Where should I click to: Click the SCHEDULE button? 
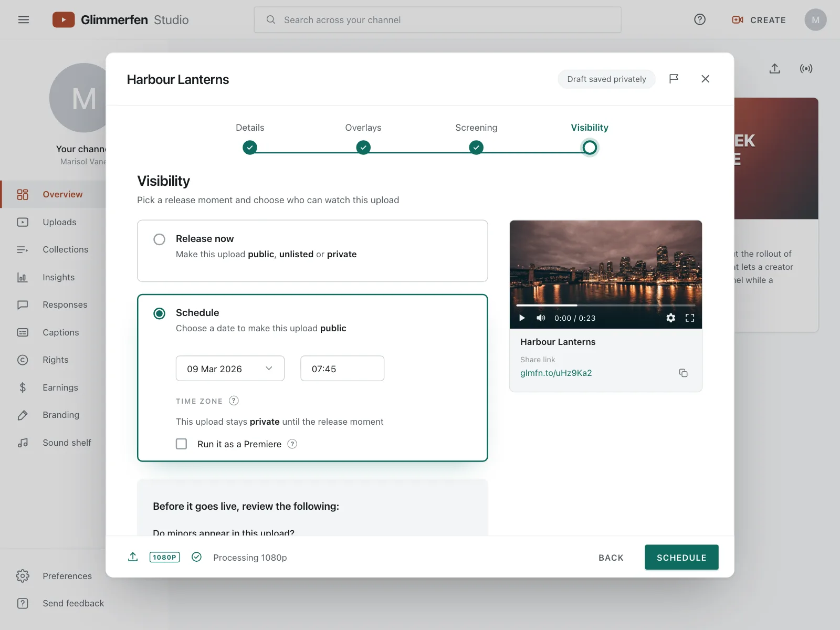pyautogui.click(x=681, y=558)
